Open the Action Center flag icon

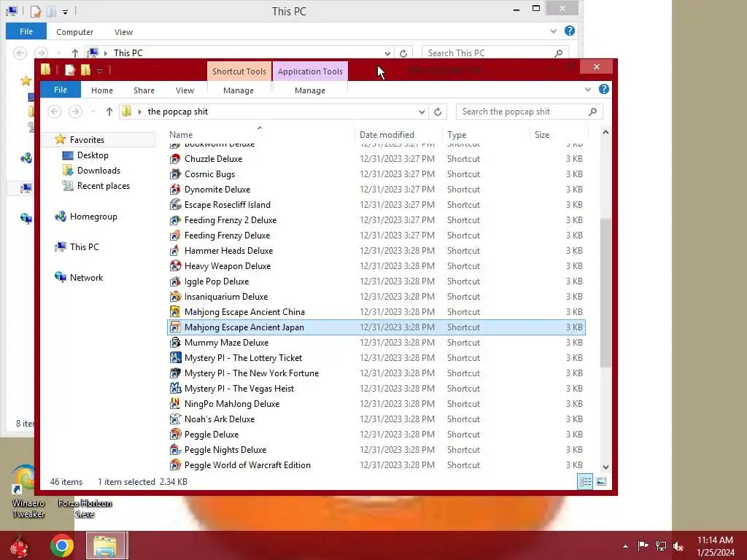643,546
